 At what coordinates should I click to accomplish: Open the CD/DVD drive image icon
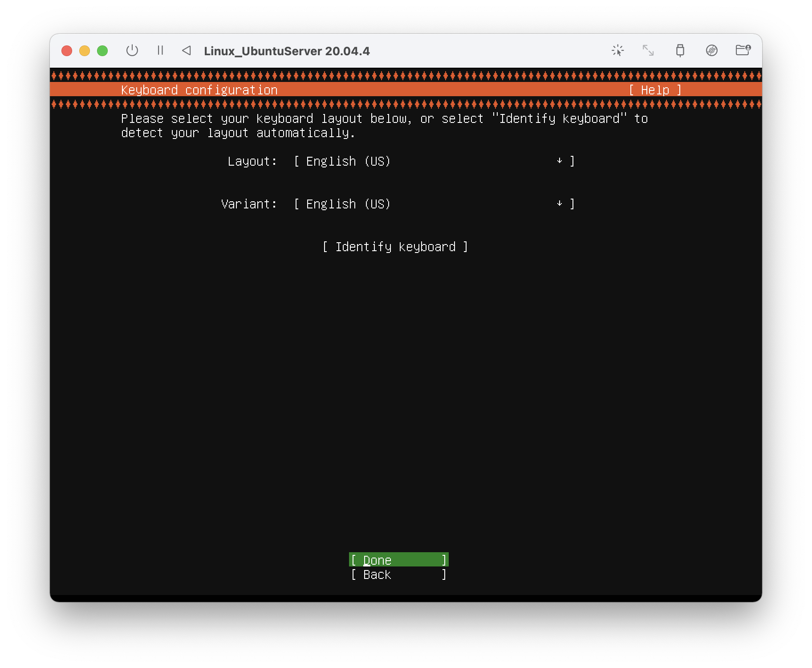tap(712, 50)
